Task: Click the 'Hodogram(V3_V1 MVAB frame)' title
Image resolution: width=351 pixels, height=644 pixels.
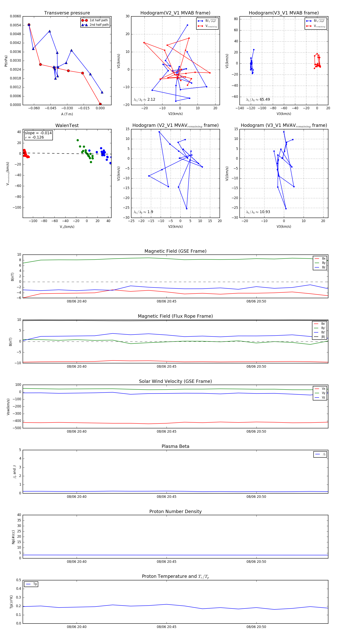Action: (x=284, y=13)
